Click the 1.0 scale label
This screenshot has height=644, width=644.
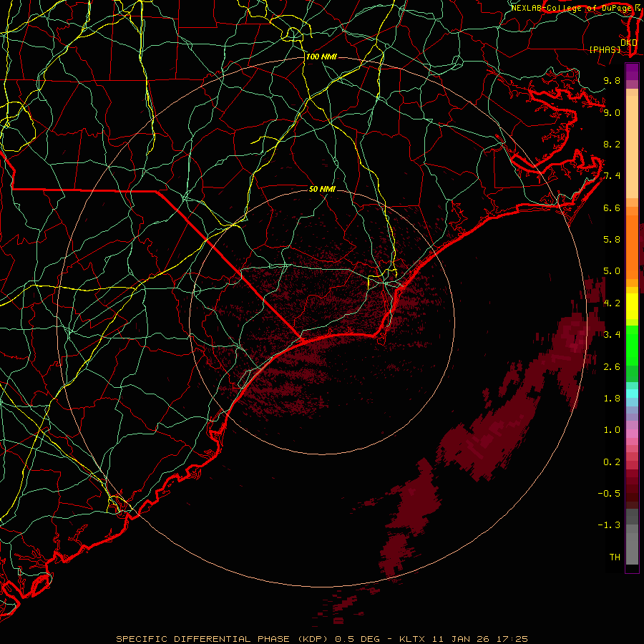(x=612, y=430)
